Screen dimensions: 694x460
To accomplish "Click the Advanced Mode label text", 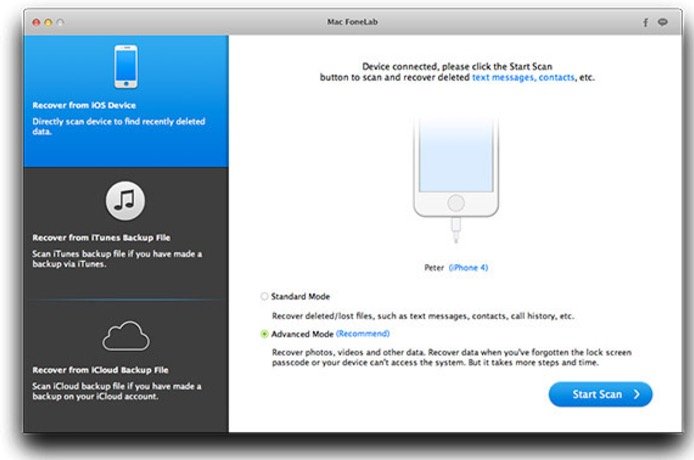I will (302, 334).
